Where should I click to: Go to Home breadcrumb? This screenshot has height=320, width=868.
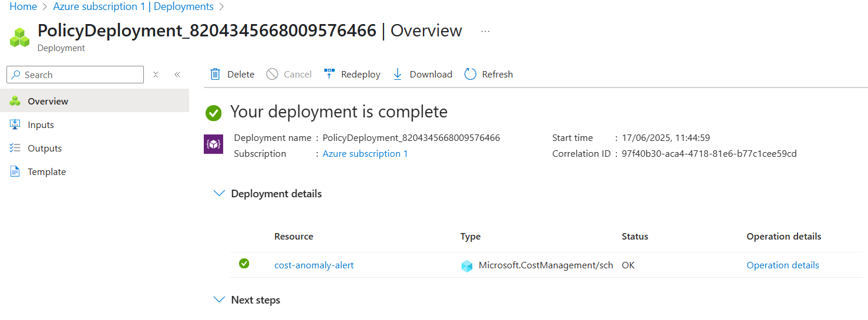[23, 6]
